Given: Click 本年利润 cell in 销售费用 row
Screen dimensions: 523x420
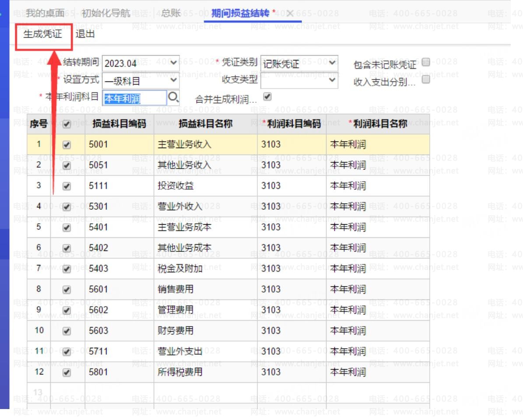Looking at the screenshot, I should (378, 289).
